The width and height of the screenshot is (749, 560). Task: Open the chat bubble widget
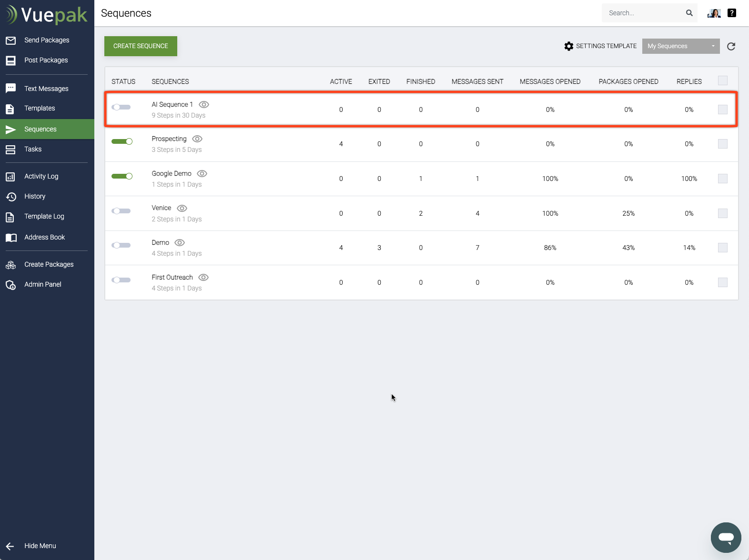point(726,537)
